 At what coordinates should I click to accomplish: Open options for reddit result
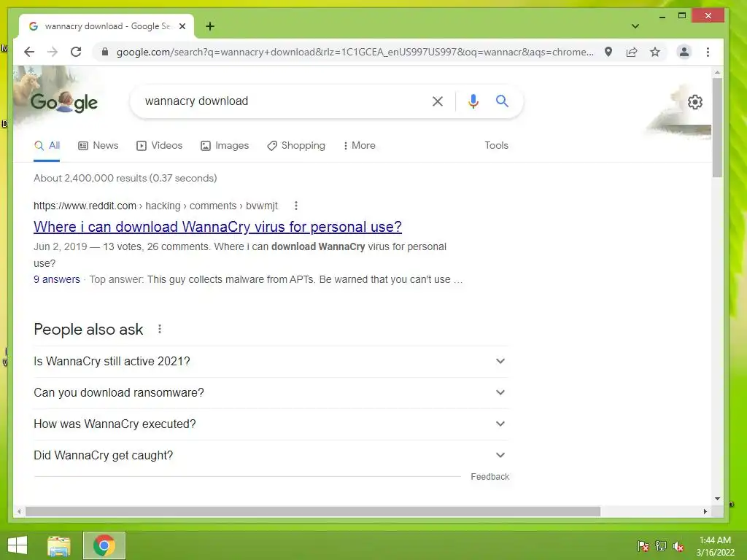296,206
